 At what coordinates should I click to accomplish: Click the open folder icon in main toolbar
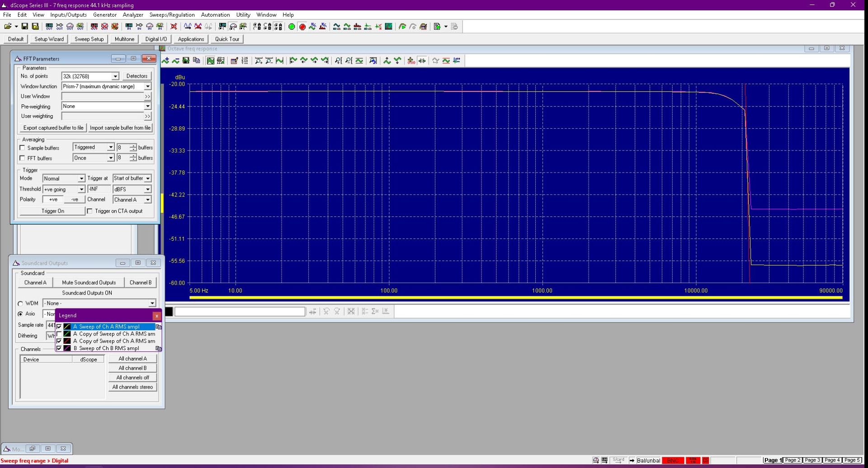point(8,27)
